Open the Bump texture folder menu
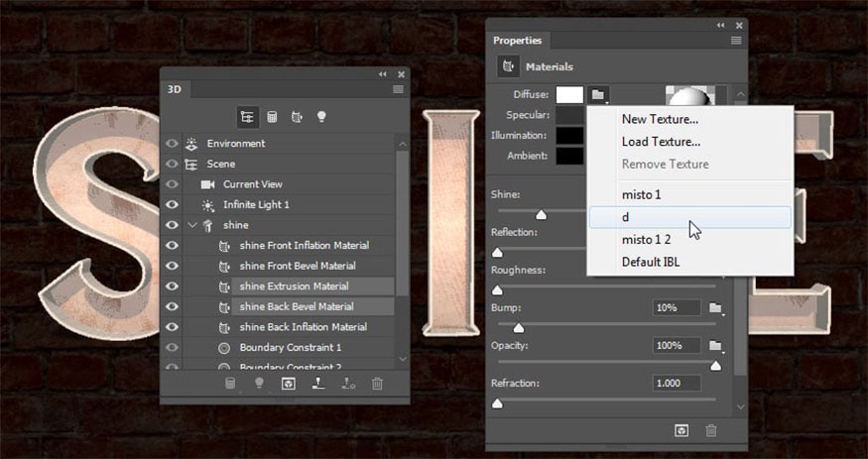 pyautogui.click(x=715, y=308)
